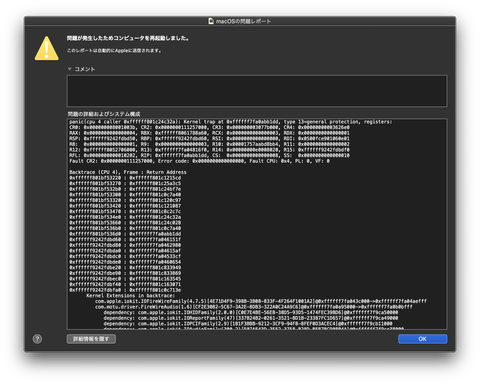Click the dependency line for com.apple.iokit.IOReportFamily(47)
The image size is (480, 384).
point(250,318)
